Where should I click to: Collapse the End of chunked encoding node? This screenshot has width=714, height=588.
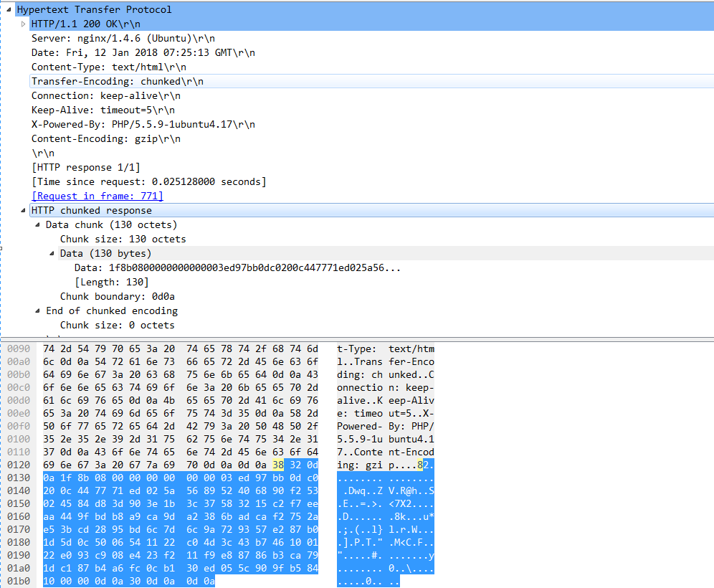[x=38, y=310]
